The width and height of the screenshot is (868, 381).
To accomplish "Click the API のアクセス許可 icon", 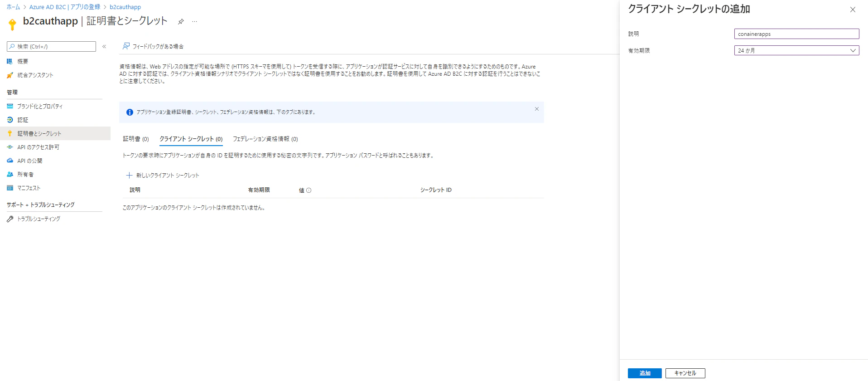I will pos(10,147).
